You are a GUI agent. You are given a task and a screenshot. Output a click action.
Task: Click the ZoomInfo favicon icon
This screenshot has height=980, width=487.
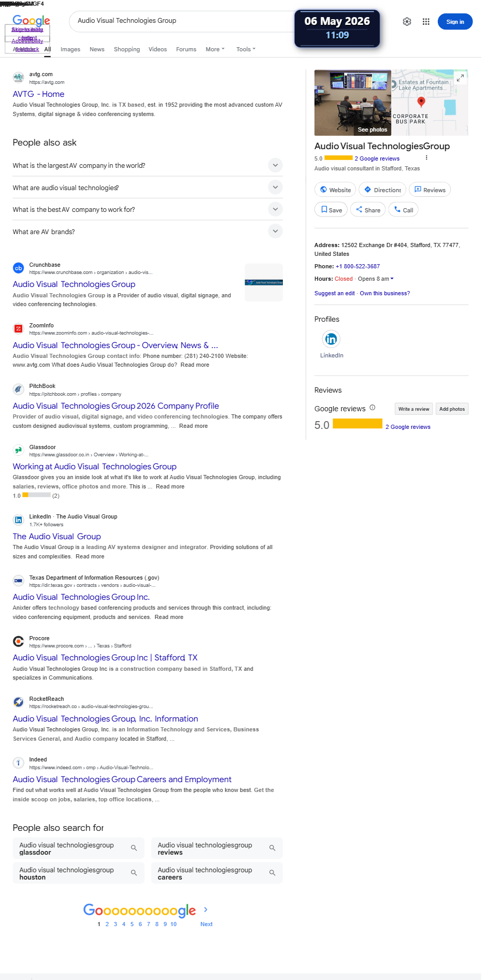[x=19, y=328]
